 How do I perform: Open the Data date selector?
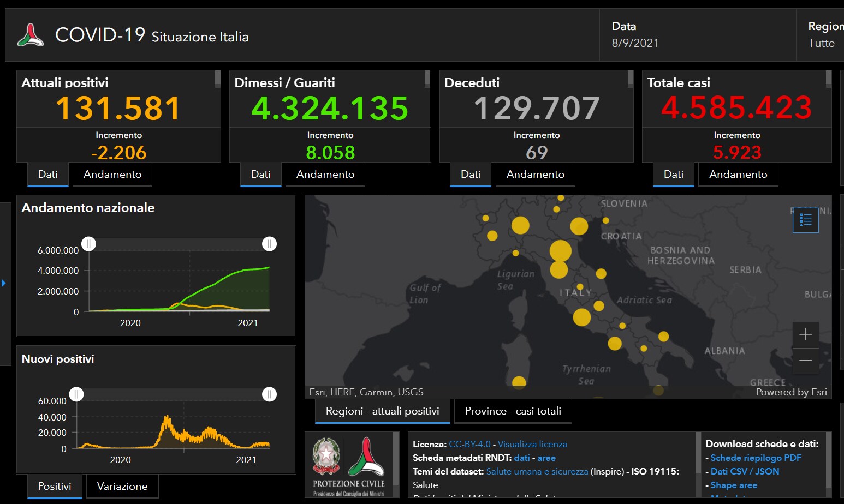point(635,35)
